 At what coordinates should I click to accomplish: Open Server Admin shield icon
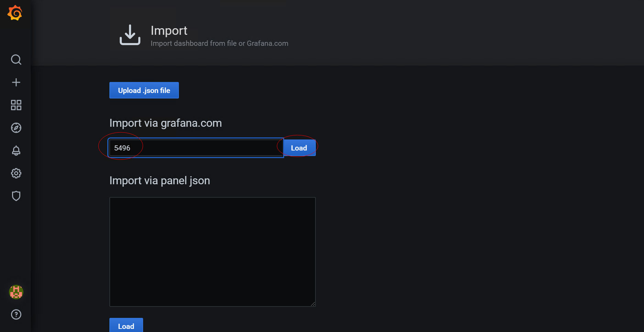16,196
